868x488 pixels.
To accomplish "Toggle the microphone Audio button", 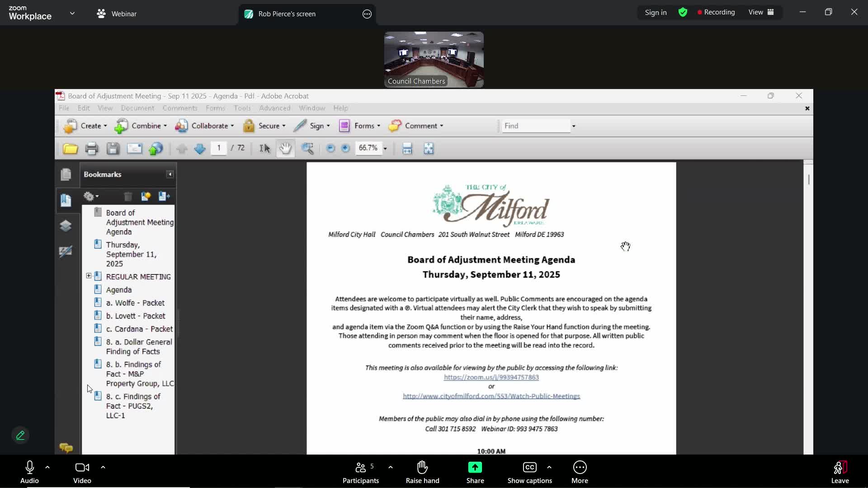I will coord(29,472).
